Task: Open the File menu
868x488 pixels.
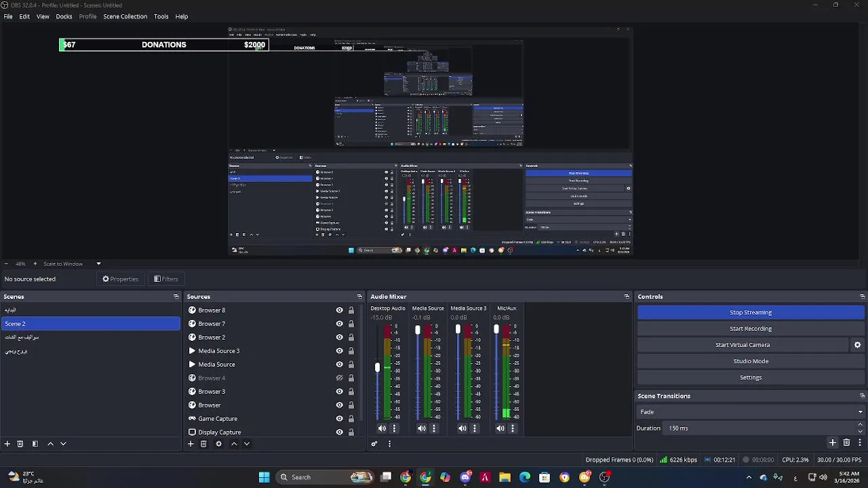Action: (x=8, y=16)
